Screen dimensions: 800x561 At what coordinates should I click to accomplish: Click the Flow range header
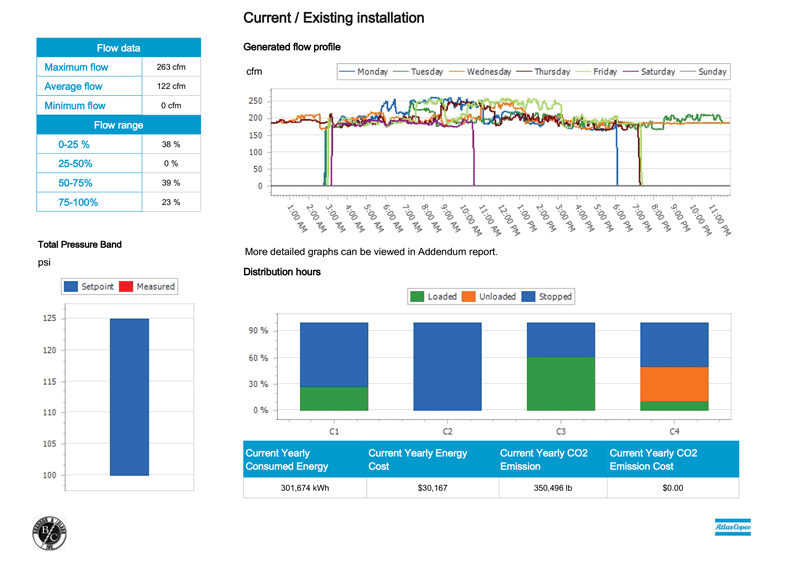[x=118, y=125]
